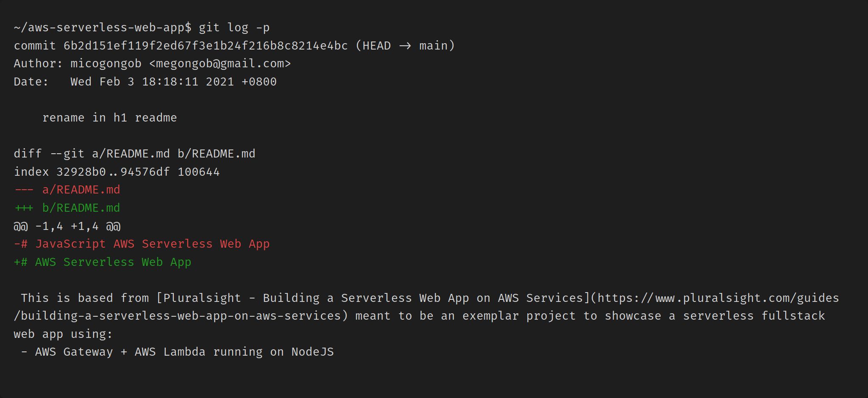Click the git log -p command text
Viewport: 868px width, 398px height.
click(234, 28)
